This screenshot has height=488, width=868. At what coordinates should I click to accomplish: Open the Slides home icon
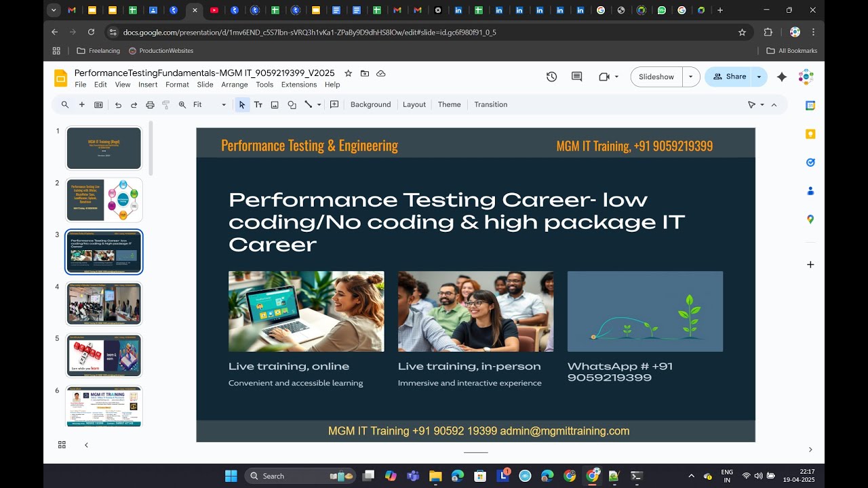tap(61, 78)
